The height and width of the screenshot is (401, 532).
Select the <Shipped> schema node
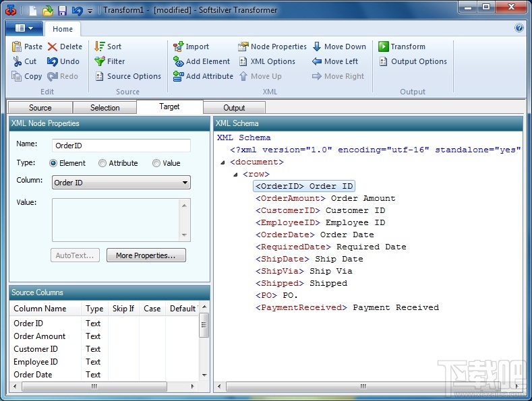pyautogui.click(x=301, y=283)
